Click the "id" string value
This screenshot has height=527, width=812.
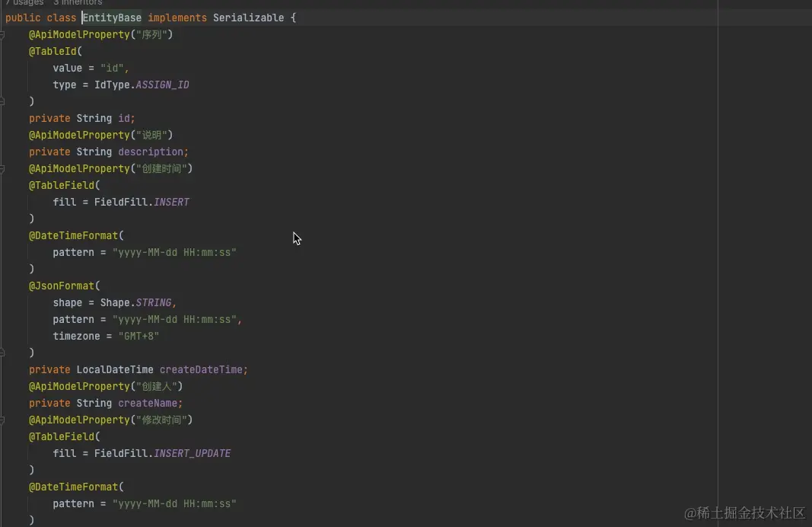pyautogui.click(x=113, y=68)
